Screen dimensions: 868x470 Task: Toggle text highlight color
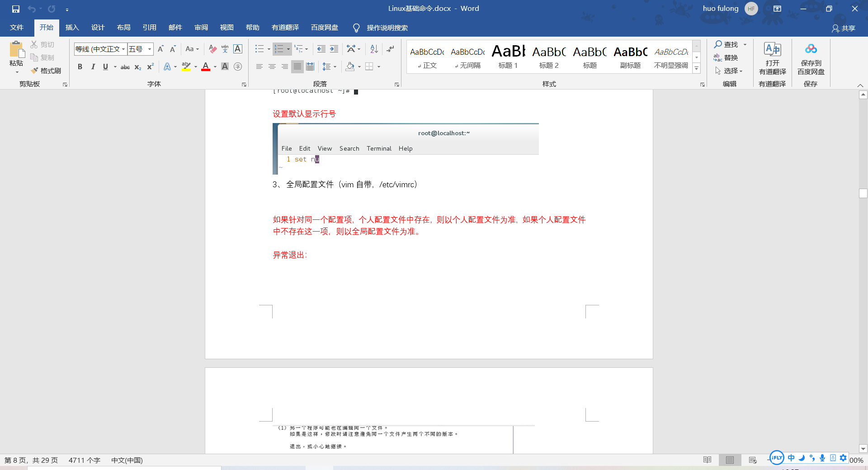click(x=186, y=66)
